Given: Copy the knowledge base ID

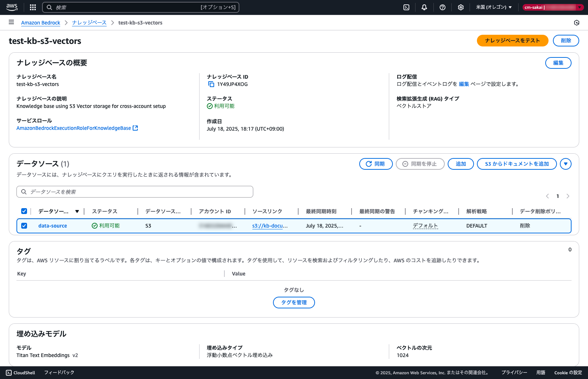Looking at the screenshot, I should (x=211, y=84).
